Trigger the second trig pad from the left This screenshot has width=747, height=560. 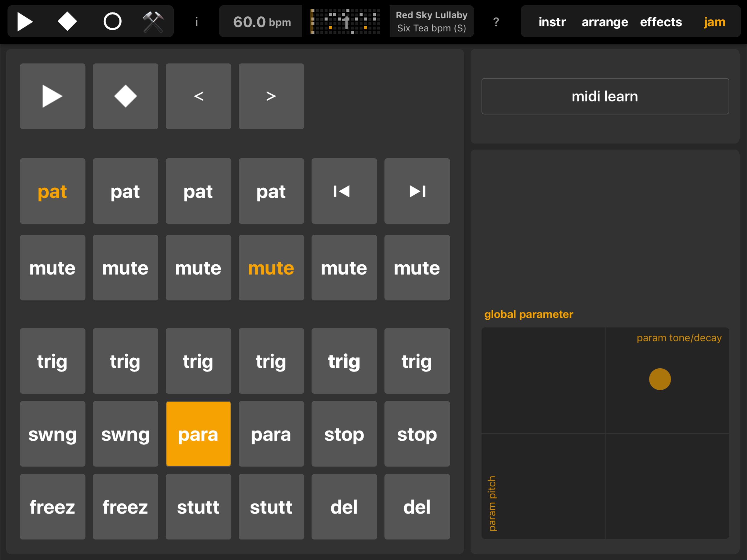126,361
